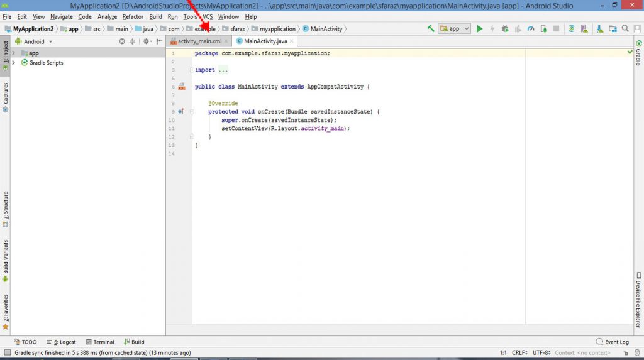Open the SDK Manager icon
The width and height of the screenshot is (644, 360).
[599, 29]
